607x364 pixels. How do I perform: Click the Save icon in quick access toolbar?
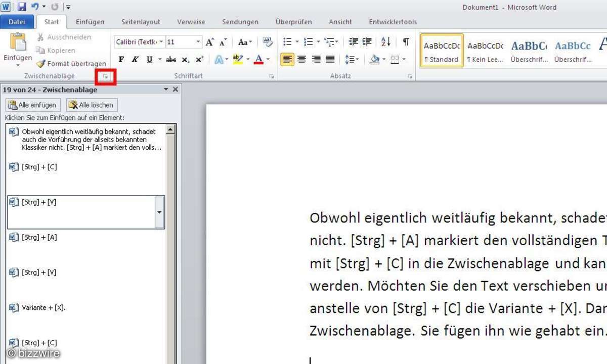point(22,7)
